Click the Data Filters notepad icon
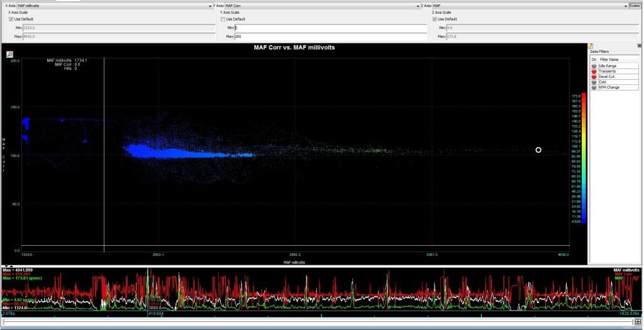Screen dimensions: 644x330 [x=591, y=46]
